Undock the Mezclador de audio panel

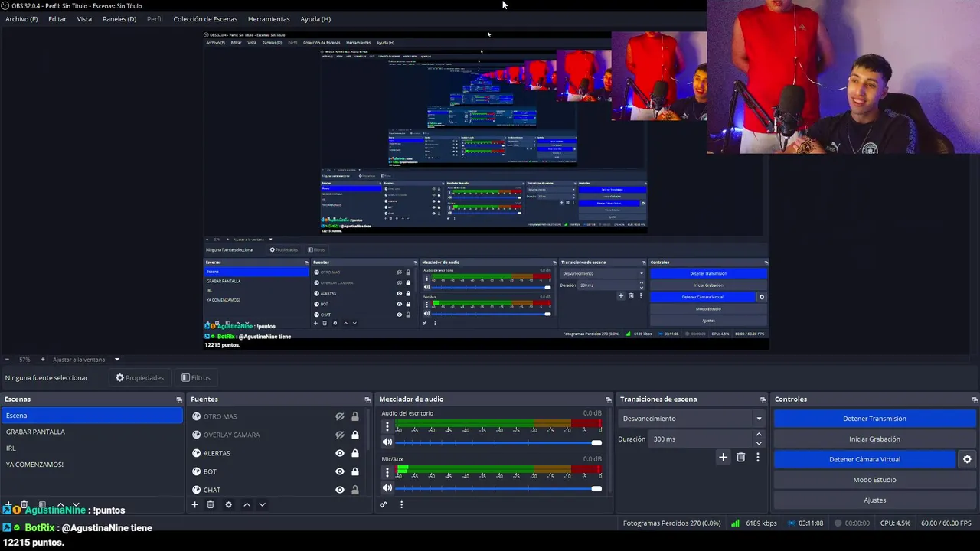(x=609, y=399)
